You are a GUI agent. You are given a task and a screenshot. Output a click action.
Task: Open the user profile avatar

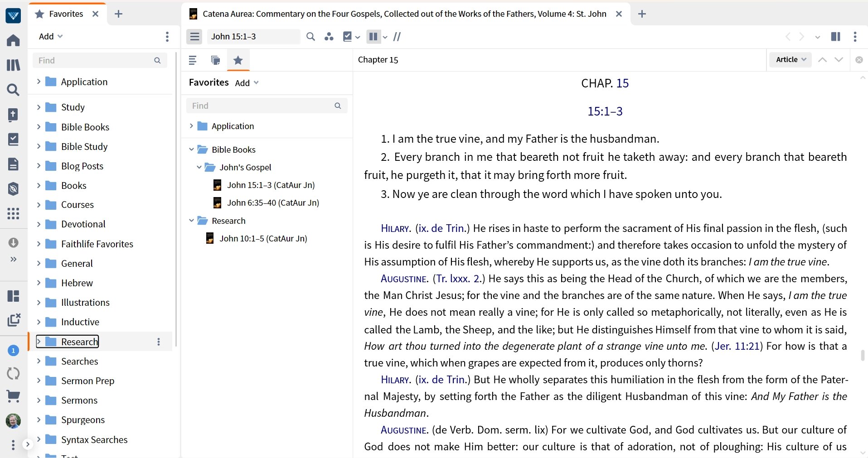pyautogui.click(x=13, y=421)
